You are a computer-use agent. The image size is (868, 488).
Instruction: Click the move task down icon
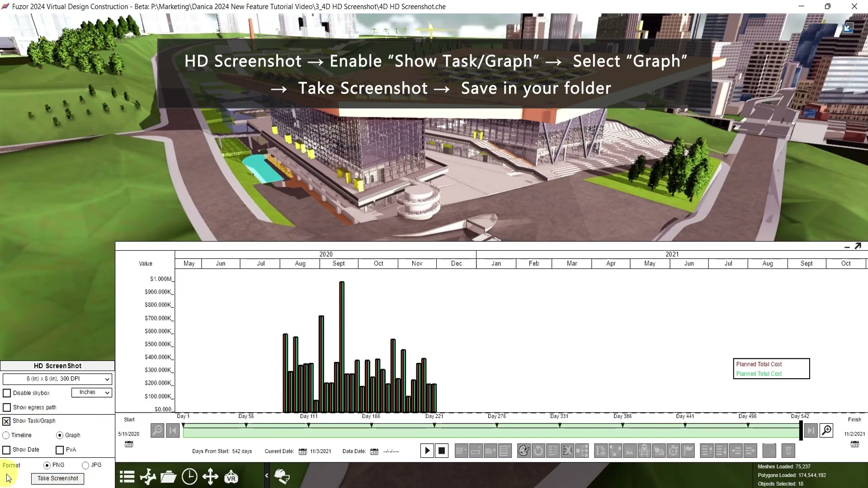tap(722, 450)
